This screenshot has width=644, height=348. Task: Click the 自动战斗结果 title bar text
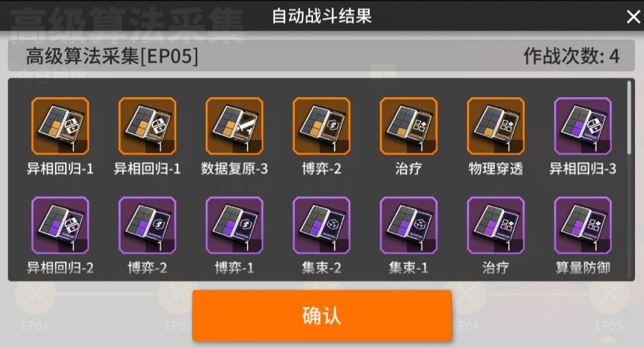click(x=321, y=17)
